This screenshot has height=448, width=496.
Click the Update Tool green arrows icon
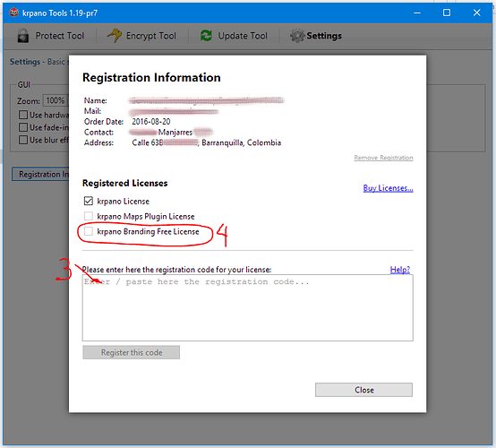click(x=206, y=36)
